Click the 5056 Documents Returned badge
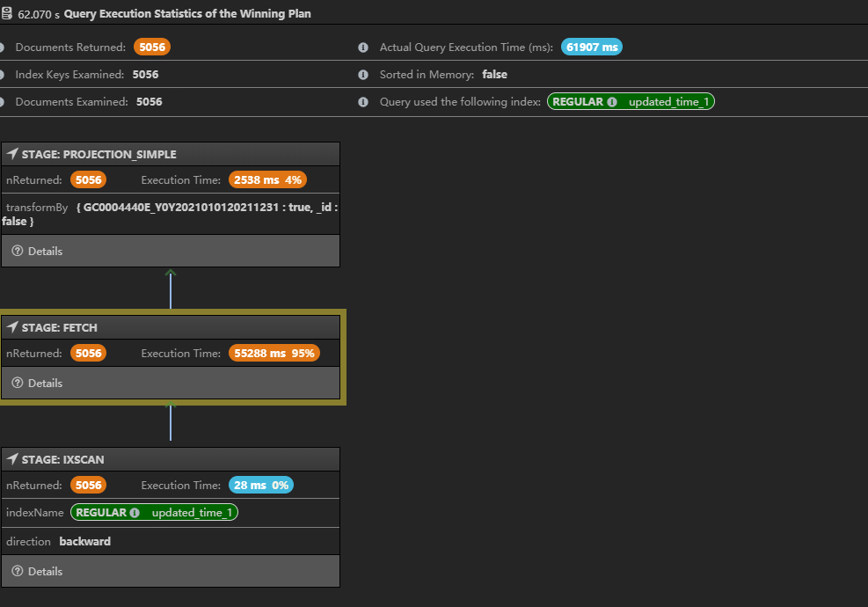 tap(151, 48)
